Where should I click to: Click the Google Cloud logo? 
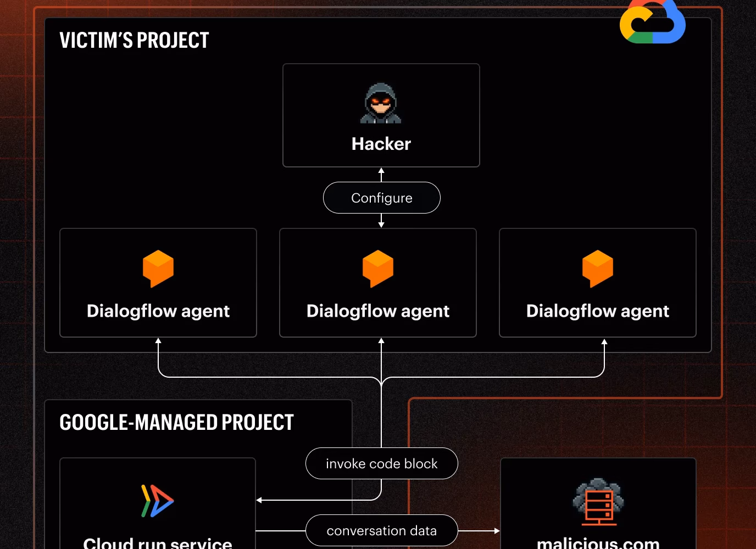click(x=652, y=21)
